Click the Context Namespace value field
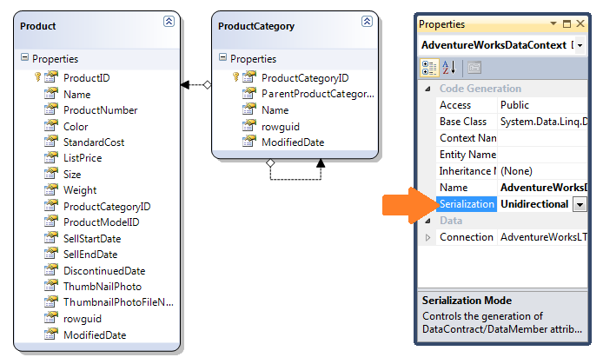The image size is (603, 364). coord(542,138)
